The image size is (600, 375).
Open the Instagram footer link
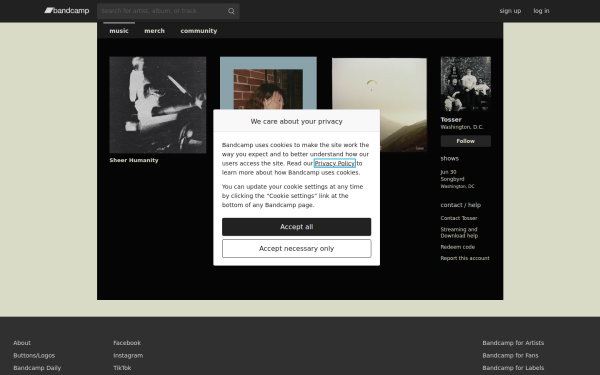click(128, 355)
